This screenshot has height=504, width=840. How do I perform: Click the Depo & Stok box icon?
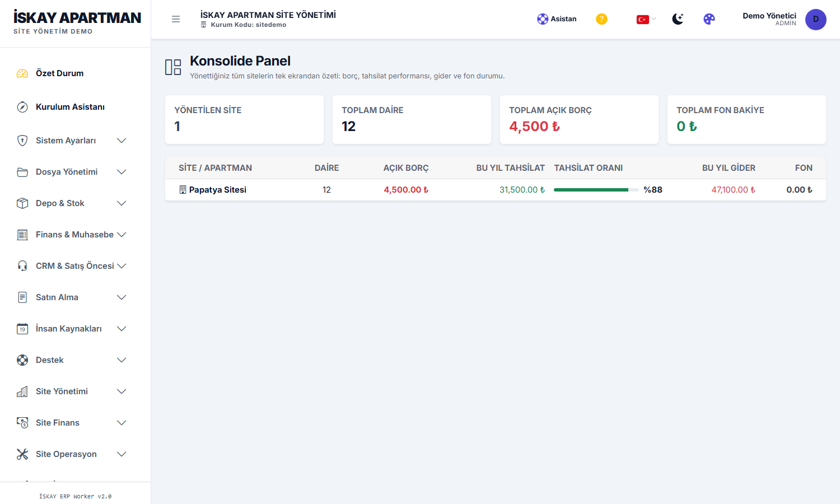coord(22,203)
